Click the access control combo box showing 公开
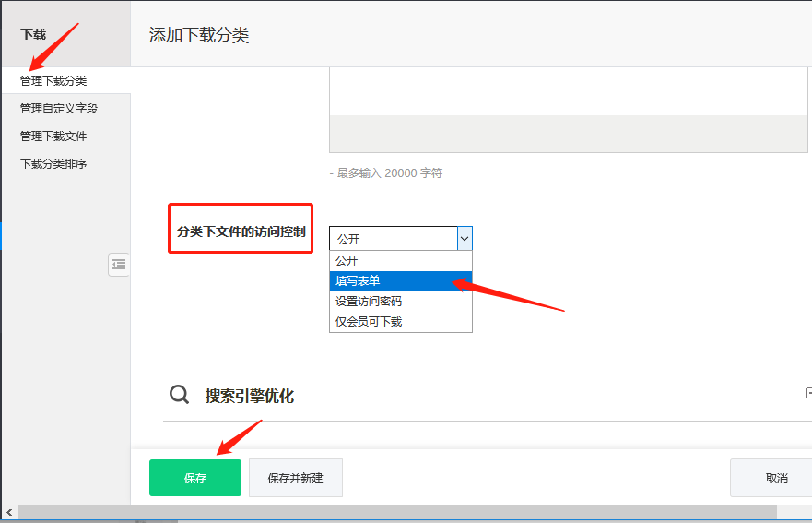The image size is (812, 523). 394,238
